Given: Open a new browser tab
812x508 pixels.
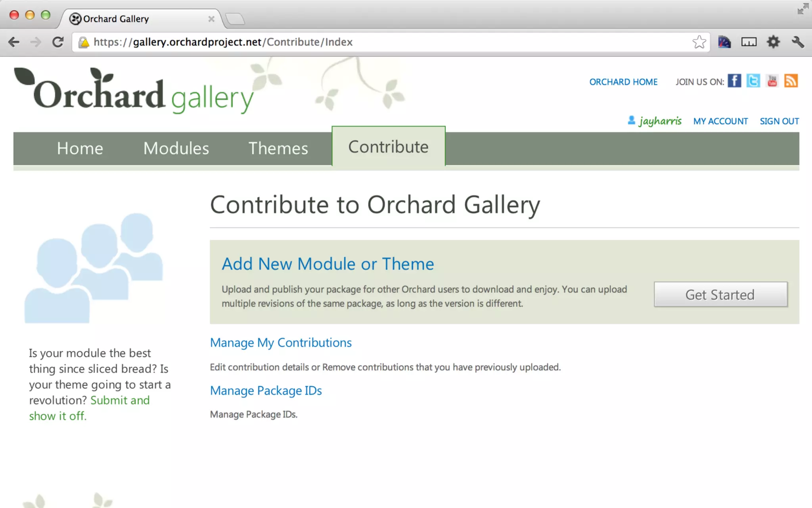Looking at the screenshot, I should pyautogui.click(x=235, y=19).
